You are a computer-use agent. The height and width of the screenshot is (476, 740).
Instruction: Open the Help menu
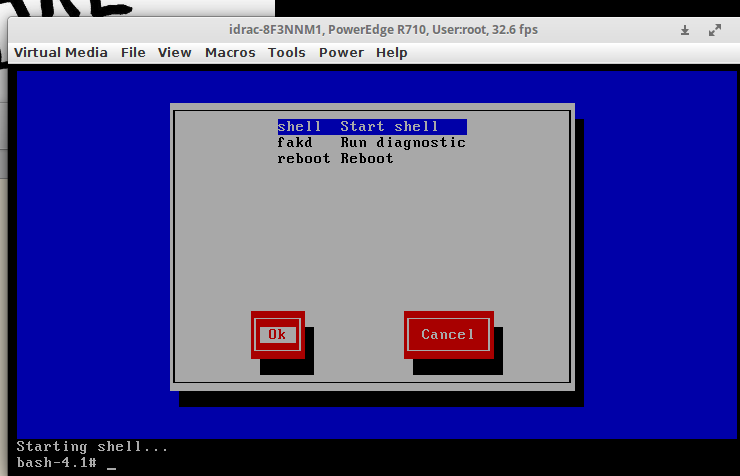392,52
